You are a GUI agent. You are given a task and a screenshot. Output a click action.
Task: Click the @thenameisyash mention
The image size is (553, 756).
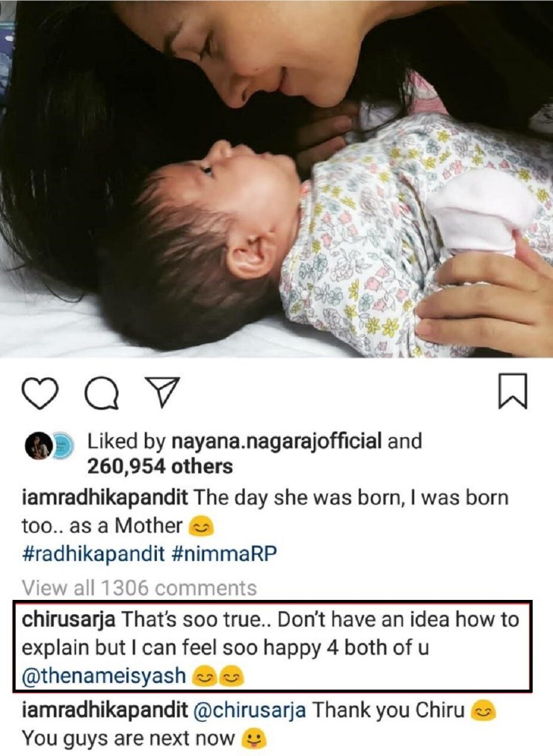point(103,677)
